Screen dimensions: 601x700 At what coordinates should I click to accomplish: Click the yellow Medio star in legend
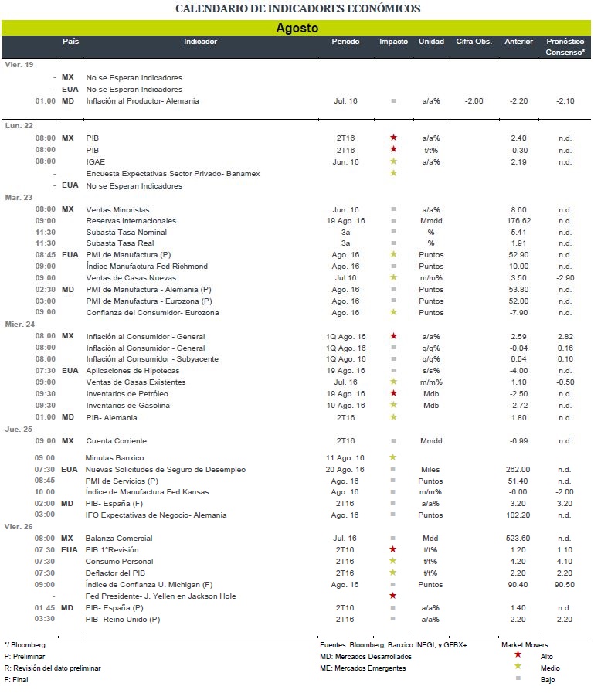518,667
